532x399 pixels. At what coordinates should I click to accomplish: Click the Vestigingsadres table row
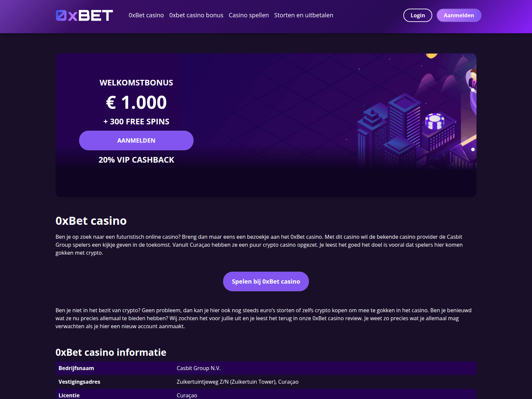(x=266, y=382)
